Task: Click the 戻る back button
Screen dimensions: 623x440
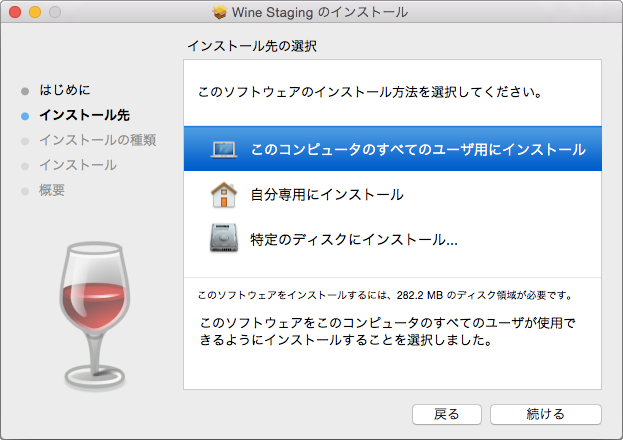Action: [447, 414]
